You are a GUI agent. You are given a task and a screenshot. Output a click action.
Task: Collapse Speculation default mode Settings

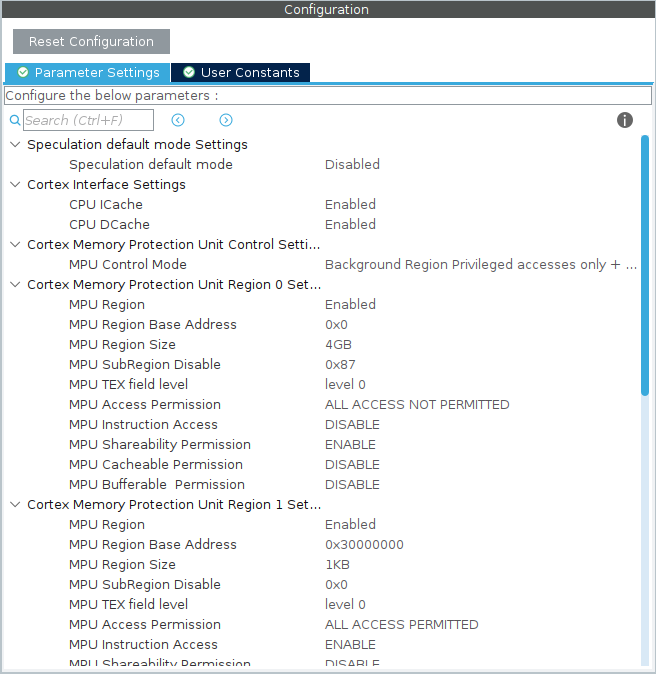tap(15, 144)
